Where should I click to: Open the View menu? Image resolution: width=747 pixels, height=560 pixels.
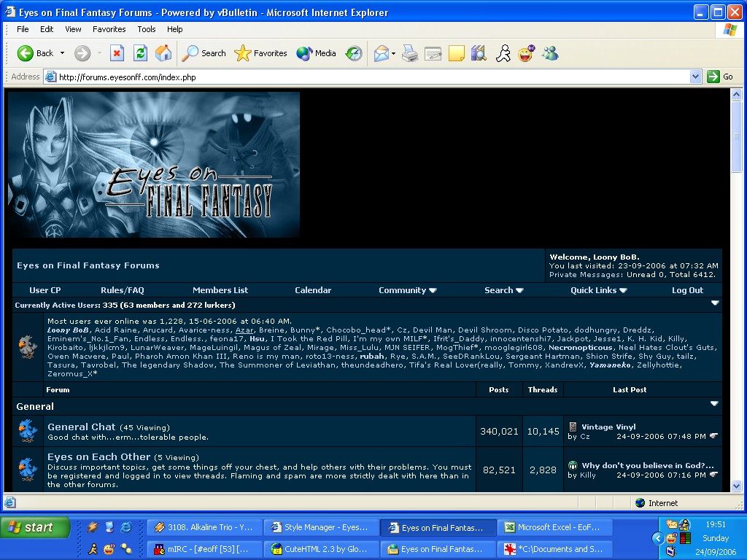pos(73,29)
